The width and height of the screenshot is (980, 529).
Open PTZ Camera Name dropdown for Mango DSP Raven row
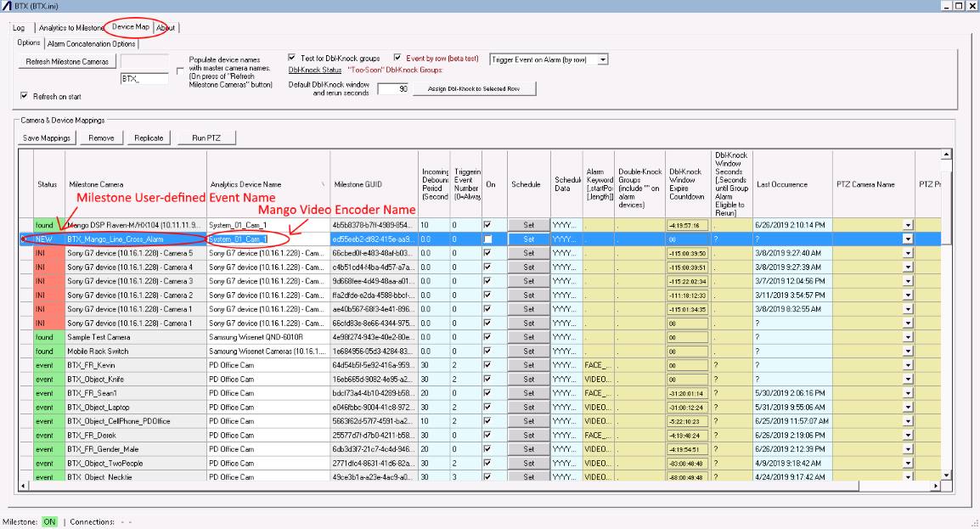coord(908,225)
